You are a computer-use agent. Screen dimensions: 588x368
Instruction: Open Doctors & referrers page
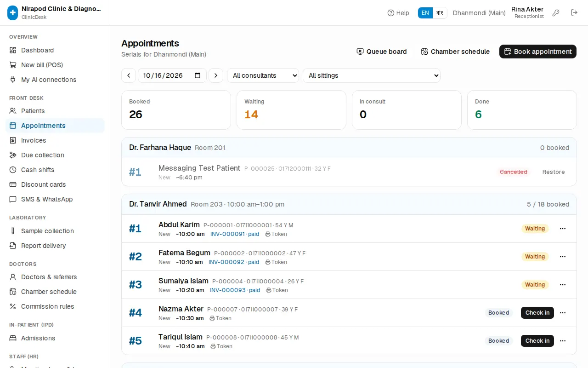click(55, 277)
